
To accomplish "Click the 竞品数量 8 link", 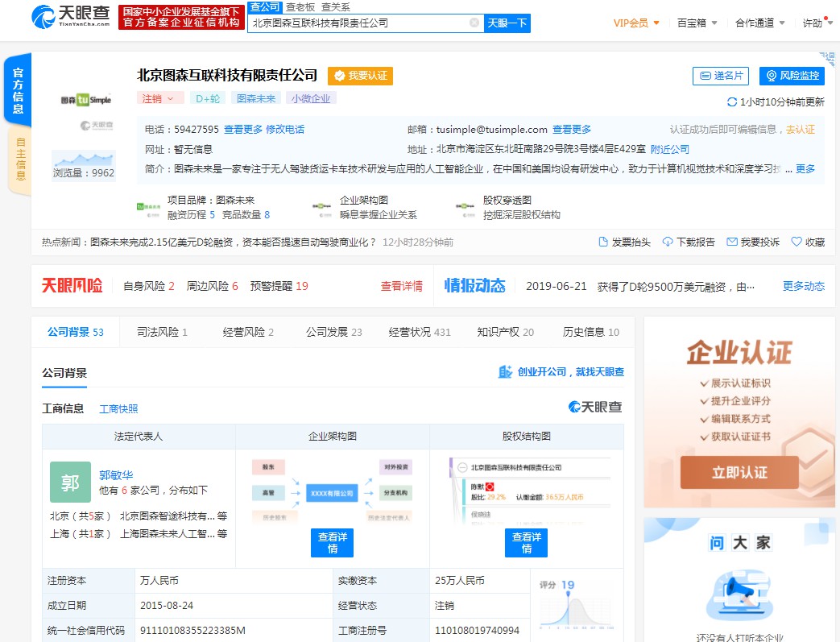I will click(x=246, y=214).
